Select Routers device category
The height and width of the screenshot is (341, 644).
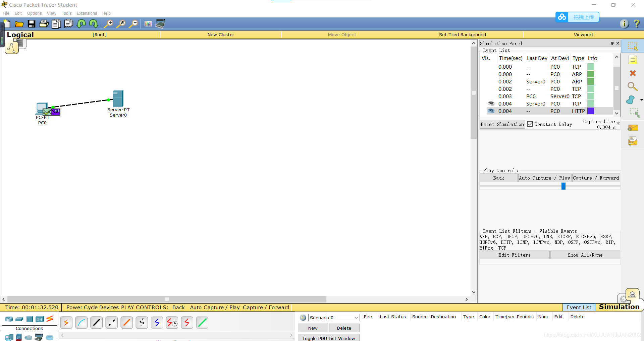tap(9, 319)
